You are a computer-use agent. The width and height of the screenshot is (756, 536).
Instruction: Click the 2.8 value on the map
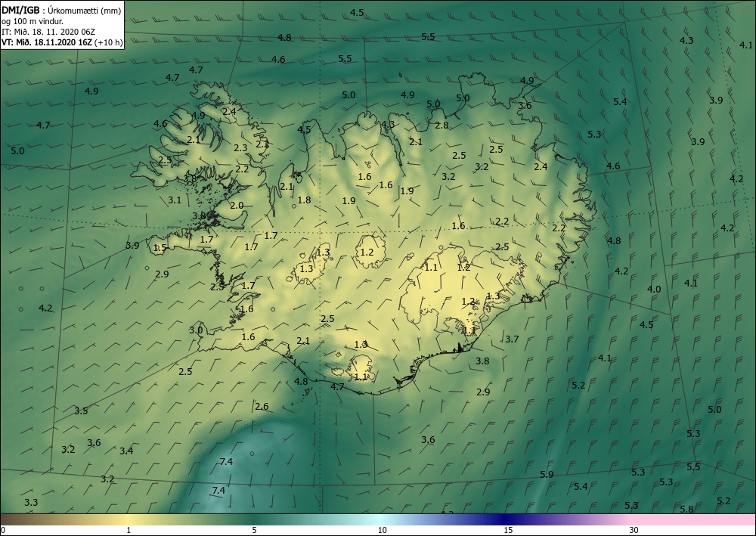(442, 125)
